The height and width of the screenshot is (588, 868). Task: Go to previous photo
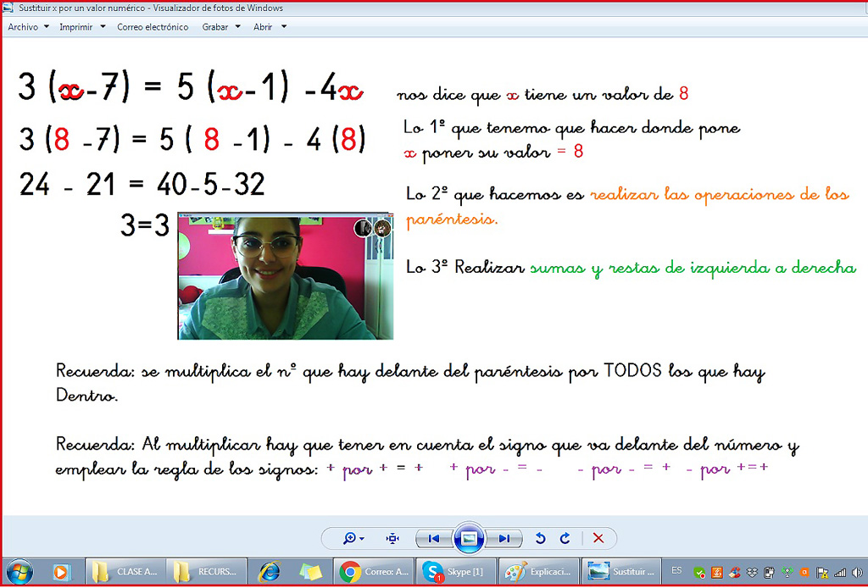(x=433, y=538)
